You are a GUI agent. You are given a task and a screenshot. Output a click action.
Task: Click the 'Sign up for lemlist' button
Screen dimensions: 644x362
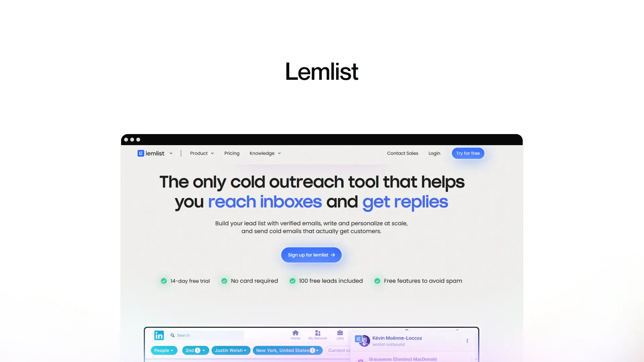point(311,255)
